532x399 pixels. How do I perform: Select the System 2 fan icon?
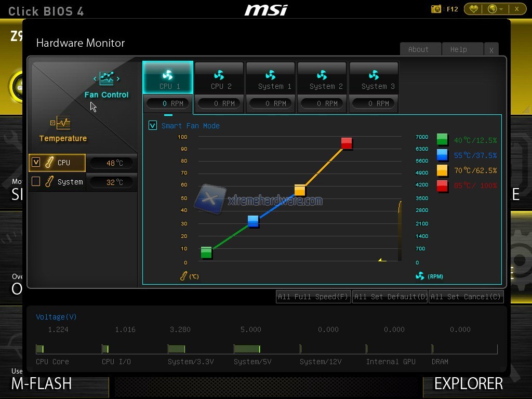point(322,75)
